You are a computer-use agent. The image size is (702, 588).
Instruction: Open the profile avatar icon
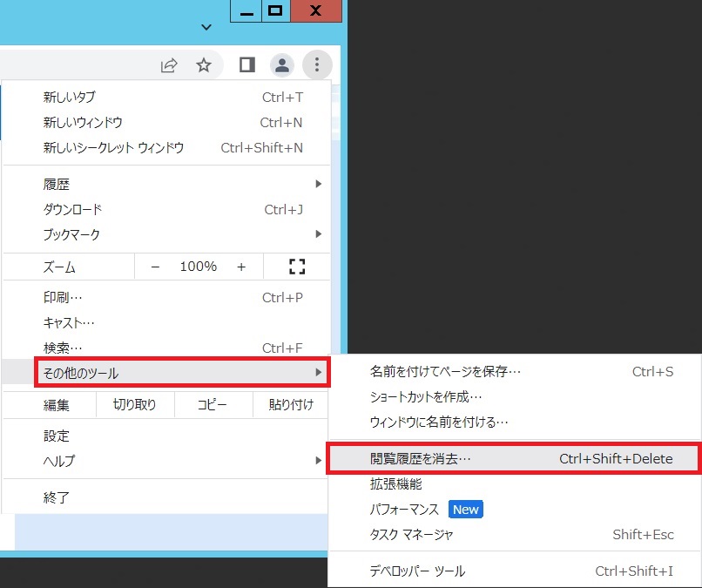coord(281,65)
